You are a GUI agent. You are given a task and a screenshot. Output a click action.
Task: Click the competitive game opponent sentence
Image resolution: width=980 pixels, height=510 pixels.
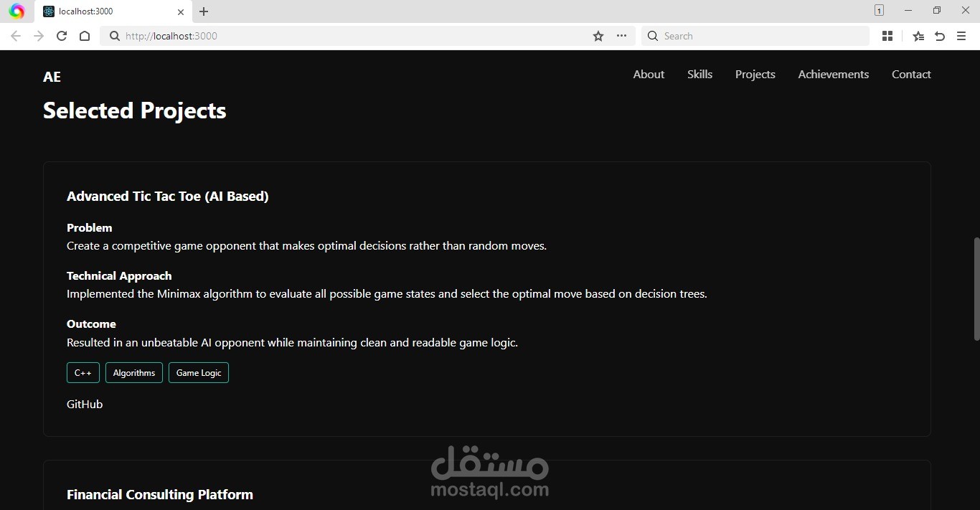click(x=306, y=246)
